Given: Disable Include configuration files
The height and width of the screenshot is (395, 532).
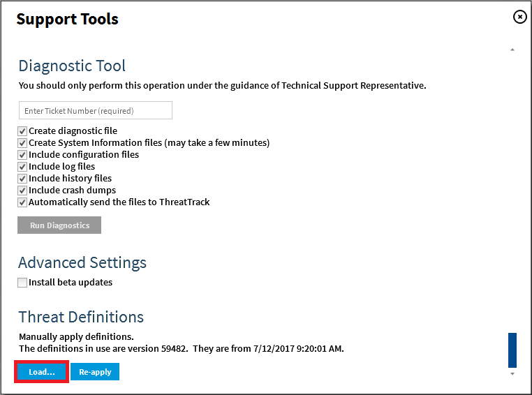Looking at the screenshot, I should [23, 155].
